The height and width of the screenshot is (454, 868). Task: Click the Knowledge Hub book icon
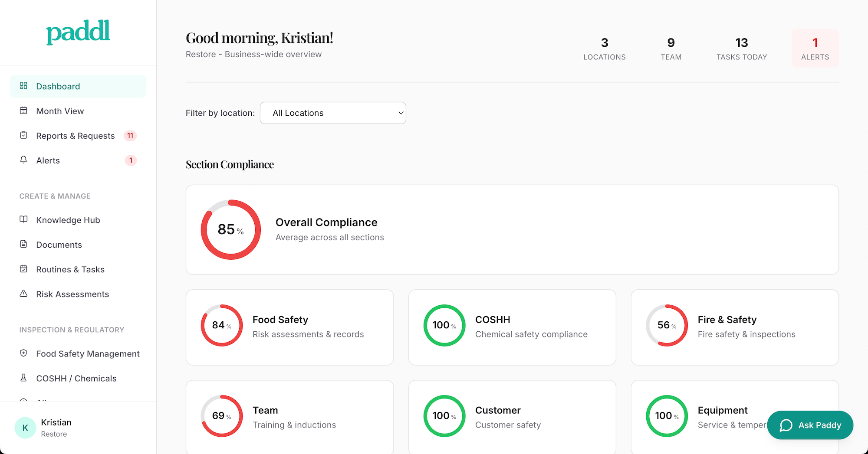click(23, 219)
